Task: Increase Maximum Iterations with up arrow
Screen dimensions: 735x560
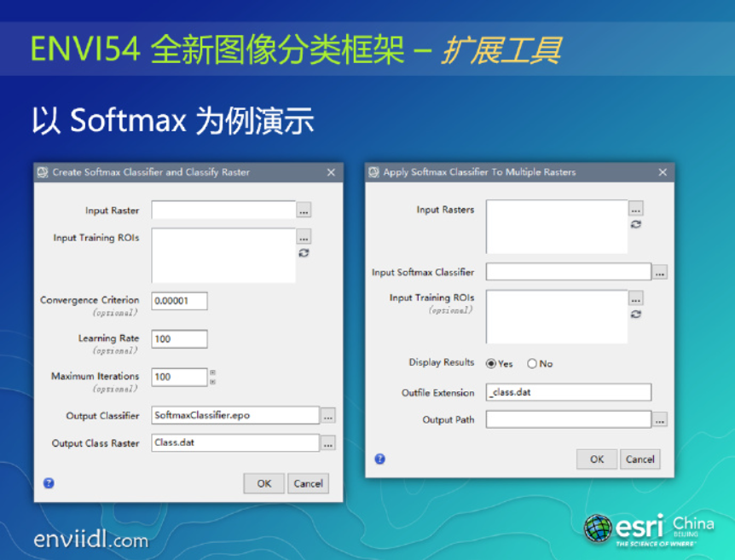Action: (x=213, y=372)
